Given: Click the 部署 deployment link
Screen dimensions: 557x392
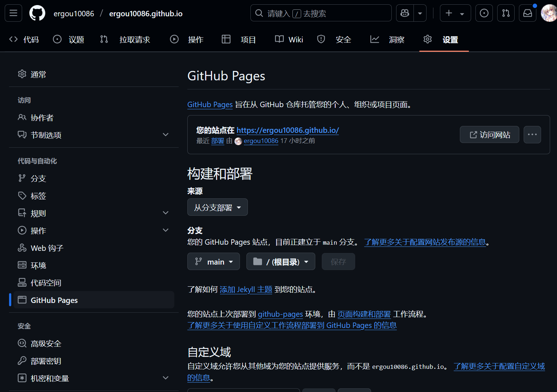Looking at the screenshot, I should (x=218, y=141).
